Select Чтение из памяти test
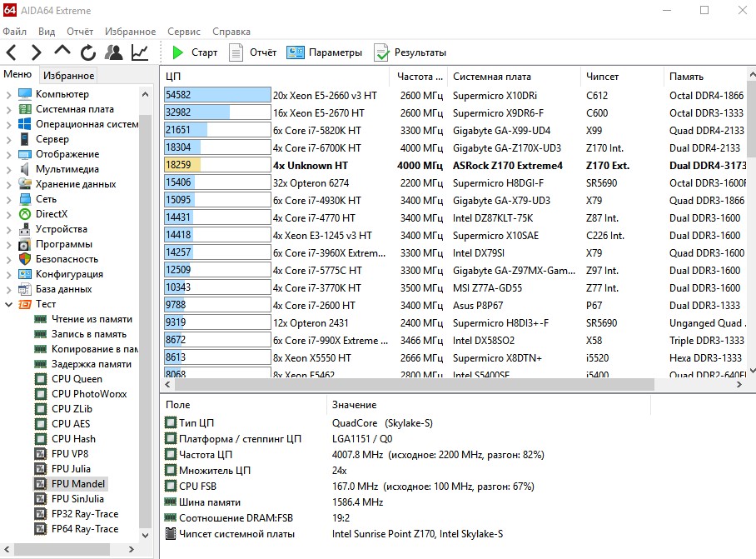This screenshot has width=756, height=559. pyautogui.click(x=92, y=319)
